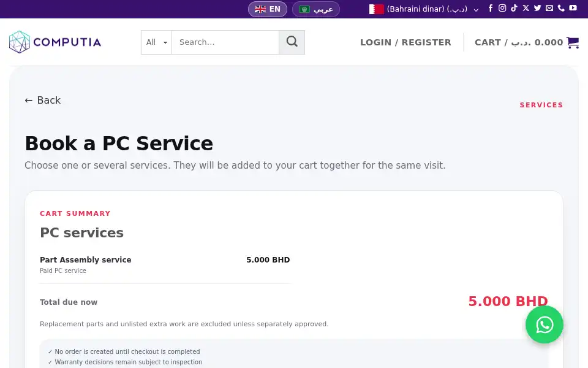Open the YouTube channel icon
Screen dimensions: 588x368
click(x=573, y=8)
